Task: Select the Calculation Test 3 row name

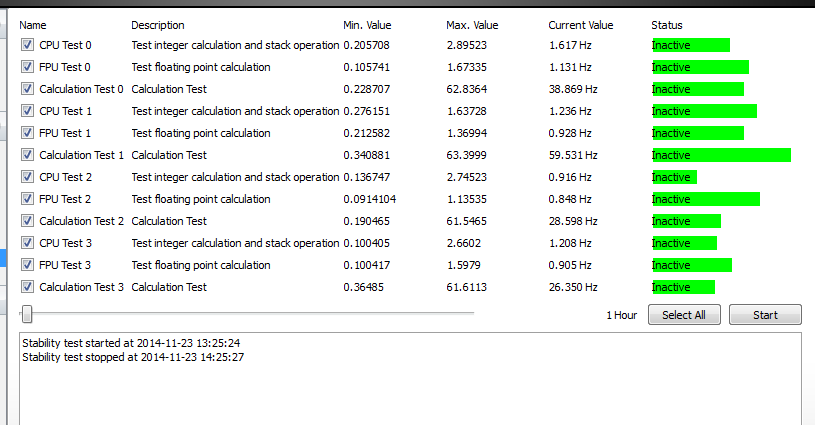Action: pos(82,287)
